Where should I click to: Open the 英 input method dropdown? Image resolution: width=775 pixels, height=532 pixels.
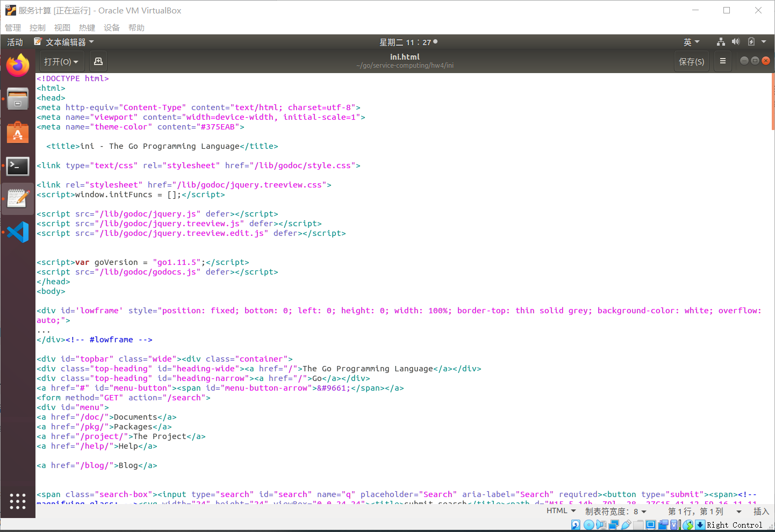point(692,42)
